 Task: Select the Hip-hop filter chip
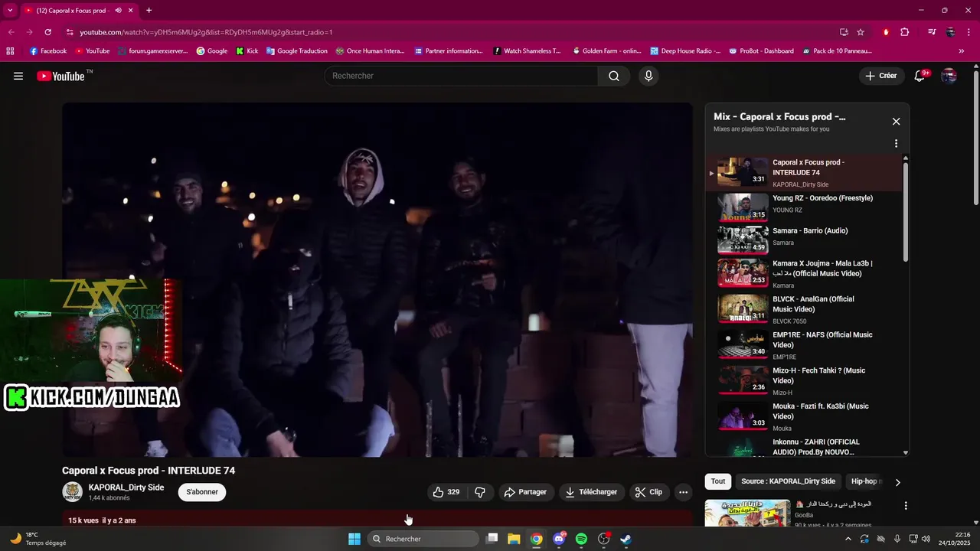(x=865, y=481)
